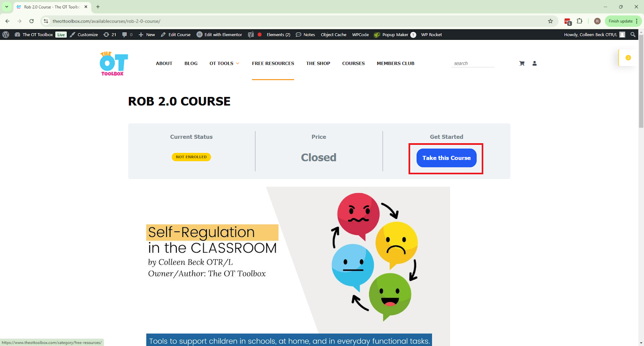Viewport: 644px width, 346px height.
Task: Click the Yoast SEO icon
Action: (251, 35)
